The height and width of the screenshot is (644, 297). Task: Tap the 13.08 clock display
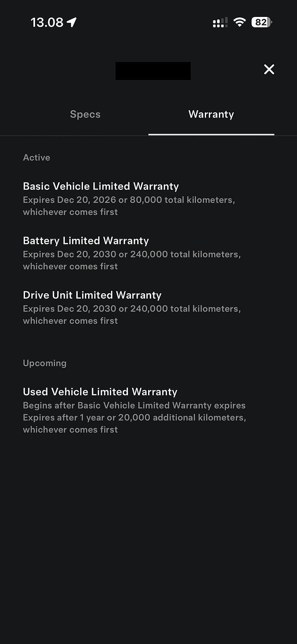[x=47, y=22]
